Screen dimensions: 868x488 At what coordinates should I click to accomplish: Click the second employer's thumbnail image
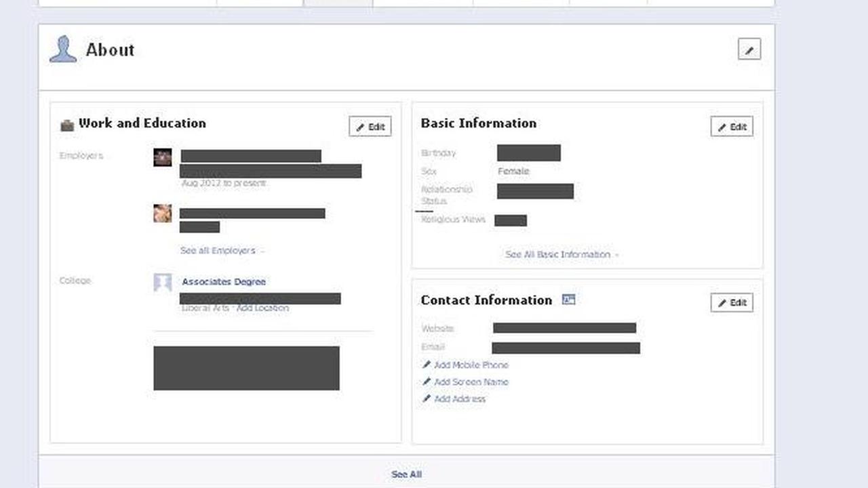(x=162, y=213)
